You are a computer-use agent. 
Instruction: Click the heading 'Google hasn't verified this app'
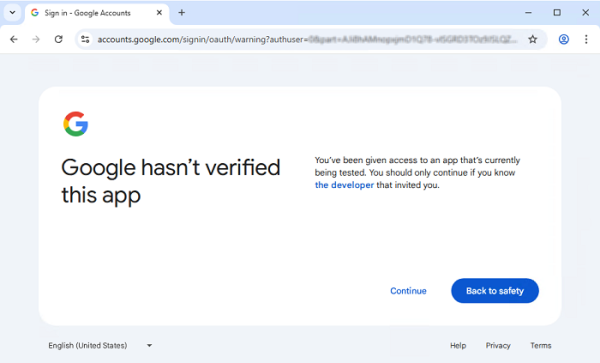pyautogui.click(x=171, y=181)
